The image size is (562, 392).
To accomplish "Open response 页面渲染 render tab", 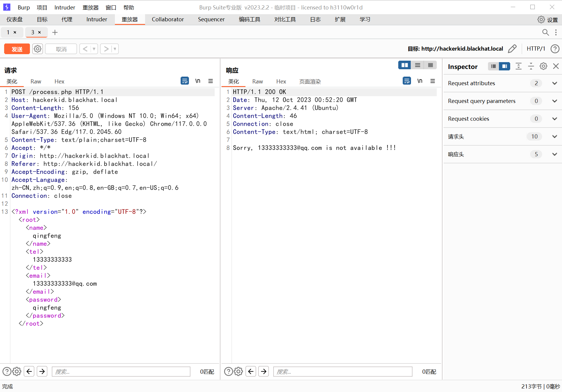I will (310, 81).
